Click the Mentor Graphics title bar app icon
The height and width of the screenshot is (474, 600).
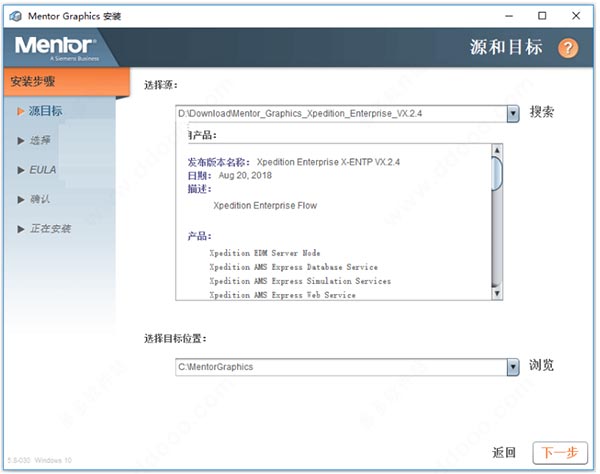16,16
